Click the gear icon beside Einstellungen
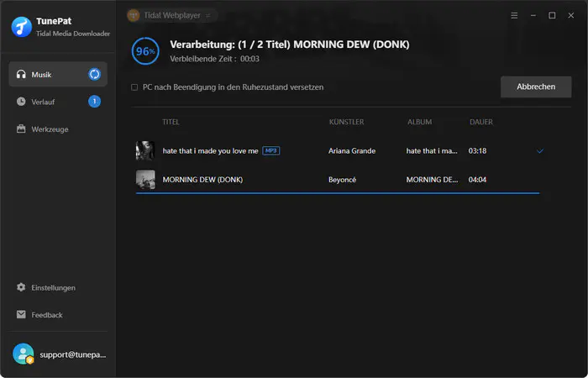 tap(21, 287)
